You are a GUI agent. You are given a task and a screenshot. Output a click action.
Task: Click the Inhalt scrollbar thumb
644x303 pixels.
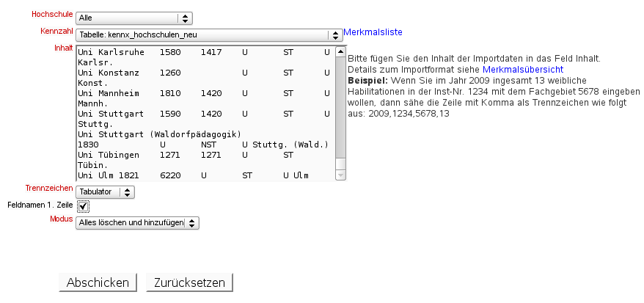341,108
